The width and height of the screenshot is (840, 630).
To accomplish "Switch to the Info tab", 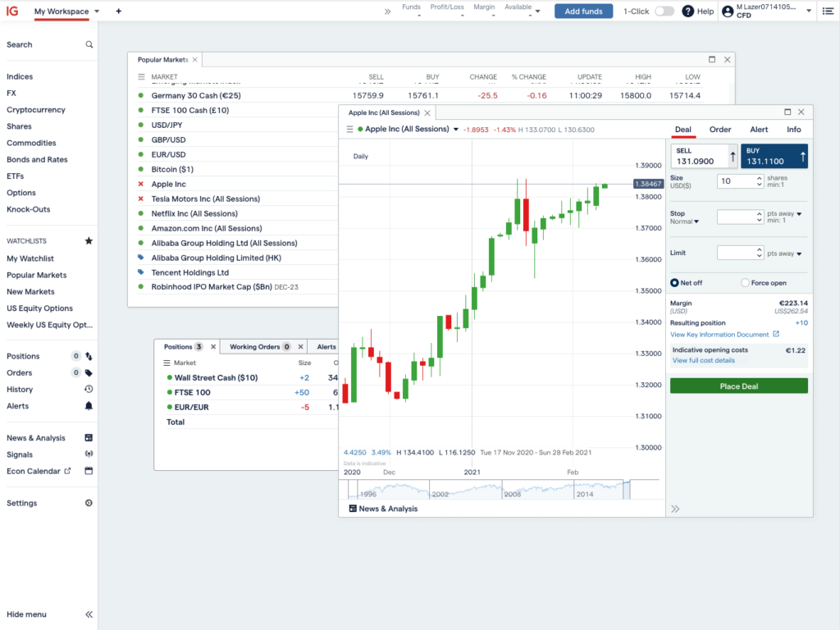I will (793, 130).
